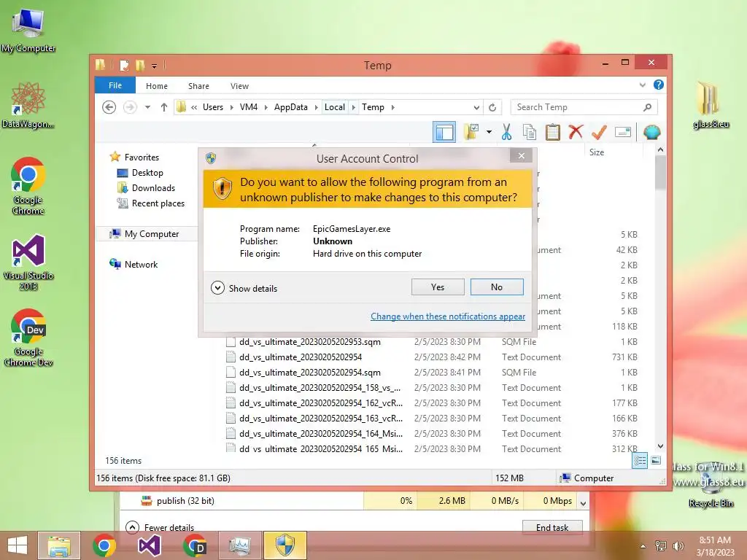
Task: Click the red Delete X icon
Action: pyautogui.click(x=576, y=131)
